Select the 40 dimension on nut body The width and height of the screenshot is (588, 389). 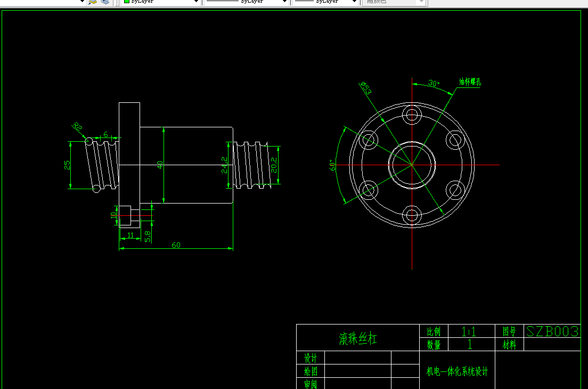pyautogui.click(x=160, y=165)
